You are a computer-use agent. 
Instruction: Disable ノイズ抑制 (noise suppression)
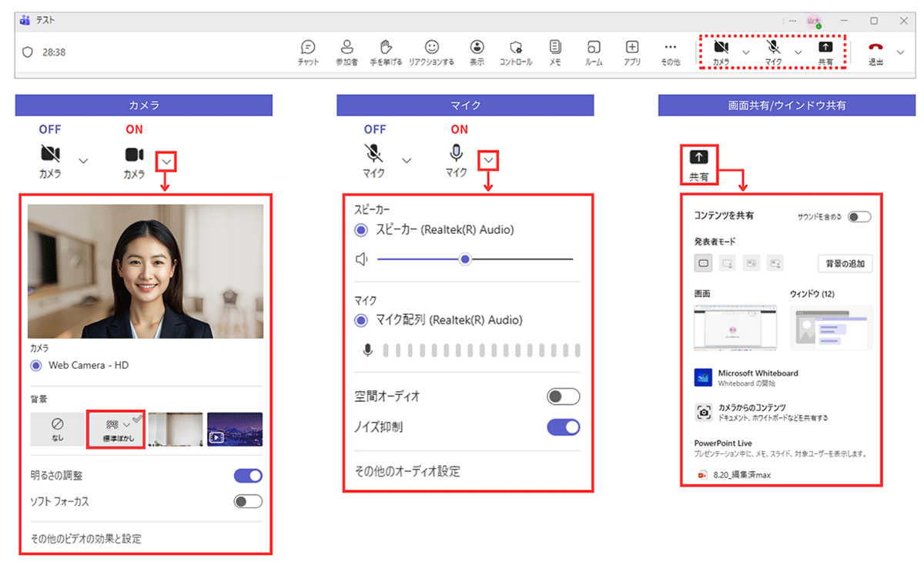click(x=563, y=426)
